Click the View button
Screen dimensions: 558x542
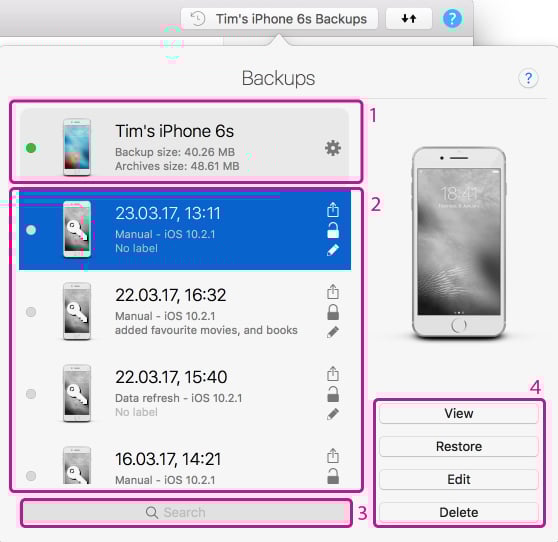pyautogui.click(x=459, y=414)
